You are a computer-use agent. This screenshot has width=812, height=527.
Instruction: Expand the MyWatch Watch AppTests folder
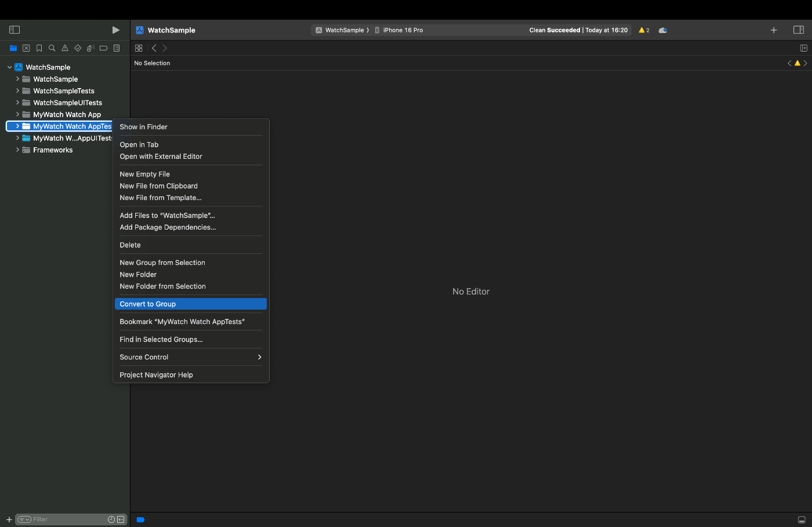pos(17,126)
